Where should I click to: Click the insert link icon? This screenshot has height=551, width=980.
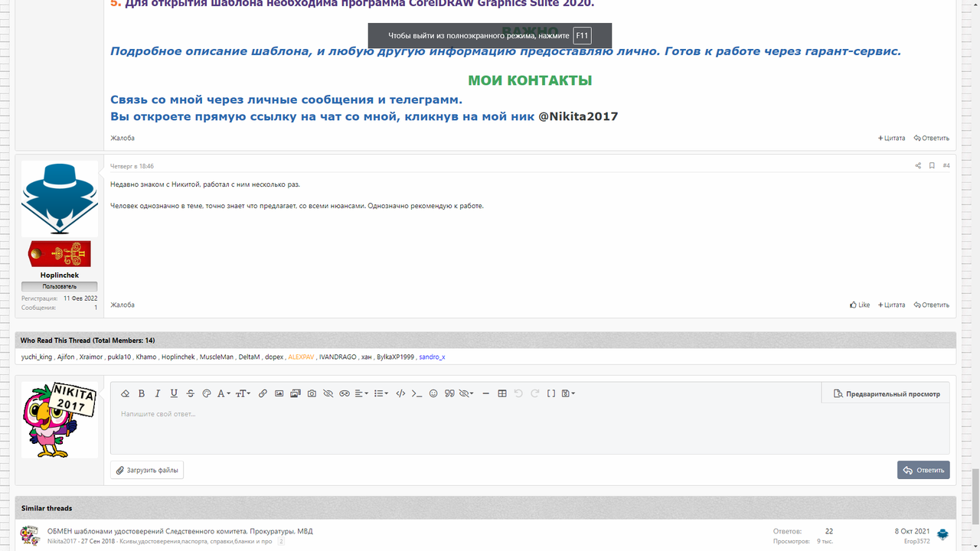pos(263,393)
